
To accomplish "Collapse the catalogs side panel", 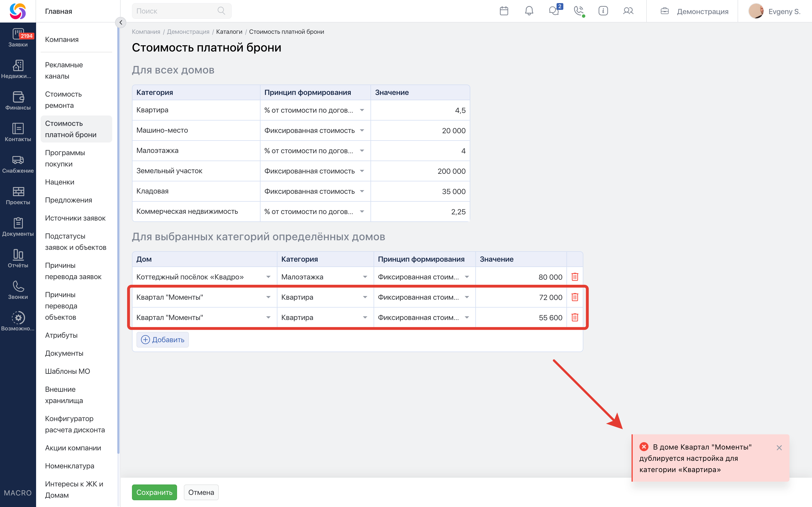I will [121, 23].
